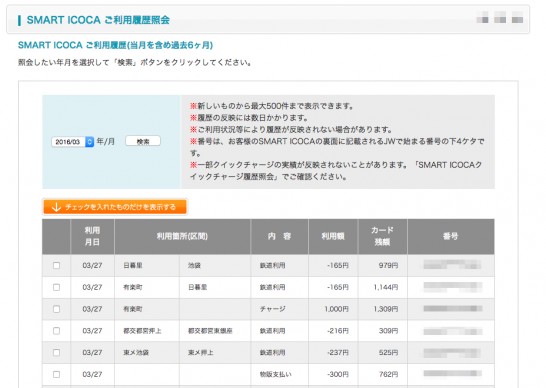Click the 309円 balance cell
The width and height of the screenshot is (546, 388).
pos(382,331)
